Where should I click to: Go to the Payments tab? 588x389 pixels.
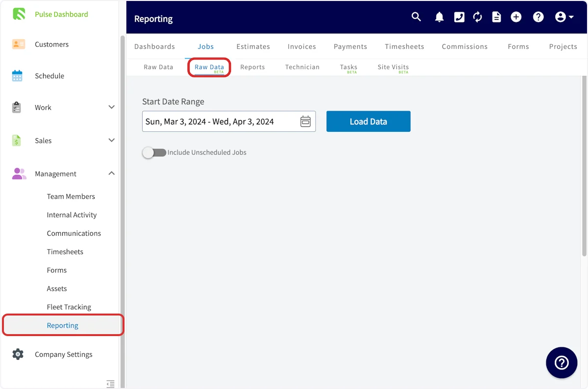(x=350, y=47)
